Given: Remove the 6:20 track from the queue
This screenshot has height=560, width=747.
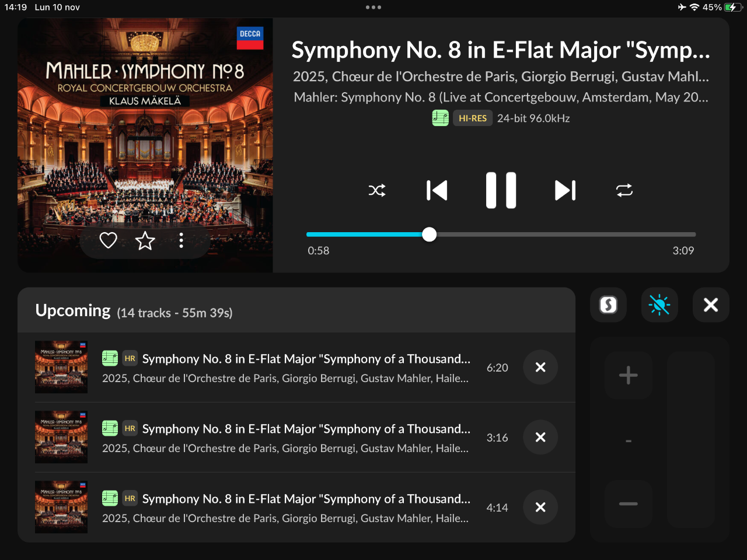Looking at the screenshot, I should coord(540,367).
